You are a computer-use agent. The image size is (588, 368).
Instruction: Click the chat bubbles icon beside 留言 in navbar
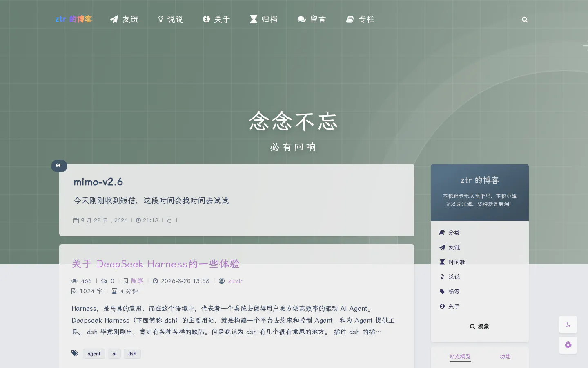tap(302, 19)
